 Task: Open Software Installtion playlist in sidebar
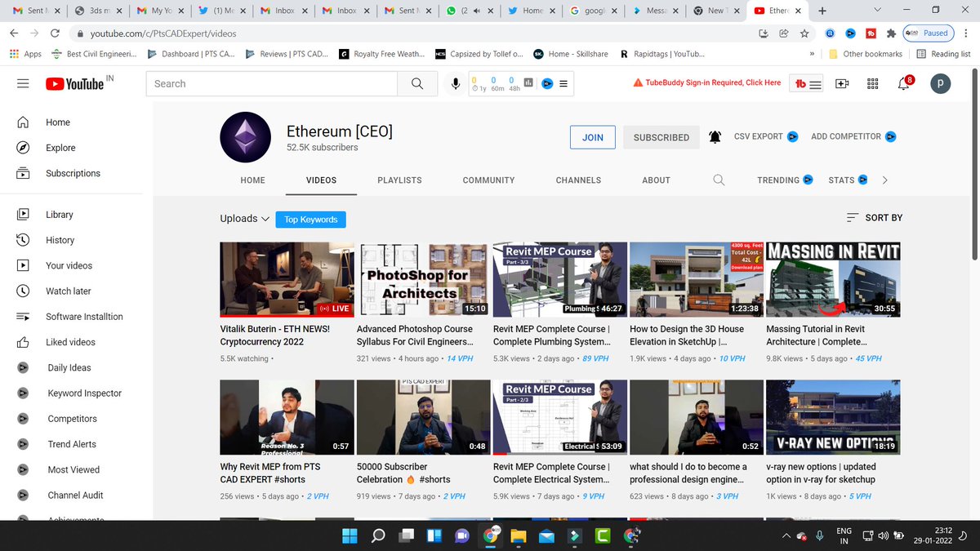[84, 317]
